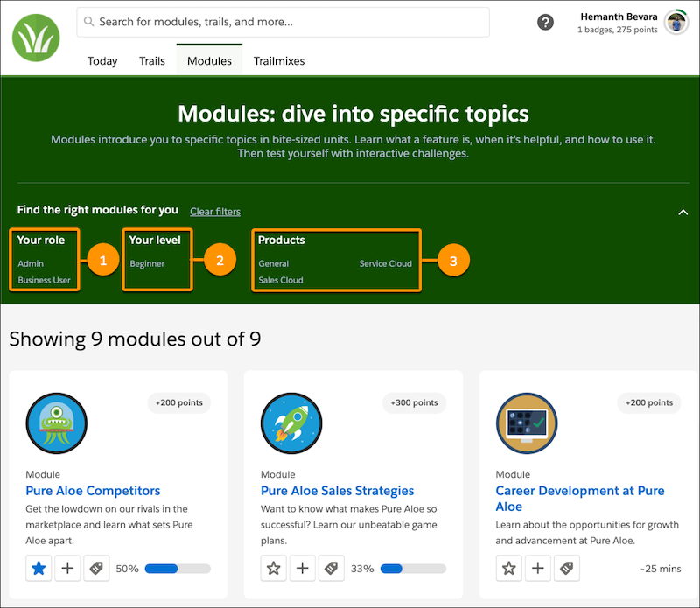Viewport: 700px width, 608px height.
Task: Click the 50% progress bar
Action: (178, 569)
